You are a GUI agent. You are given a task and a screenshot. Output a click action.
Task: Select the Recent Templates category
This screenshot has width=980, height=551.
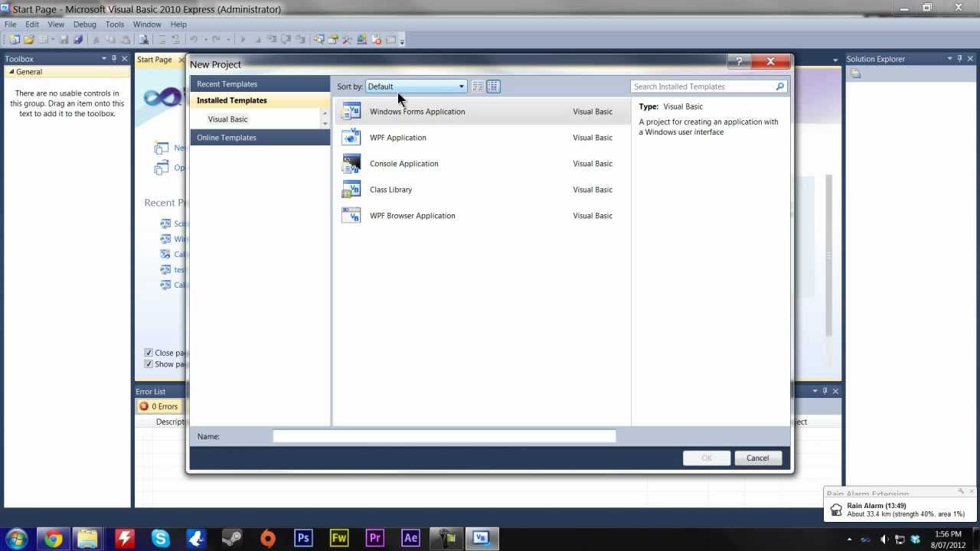[x=260, y=84]
